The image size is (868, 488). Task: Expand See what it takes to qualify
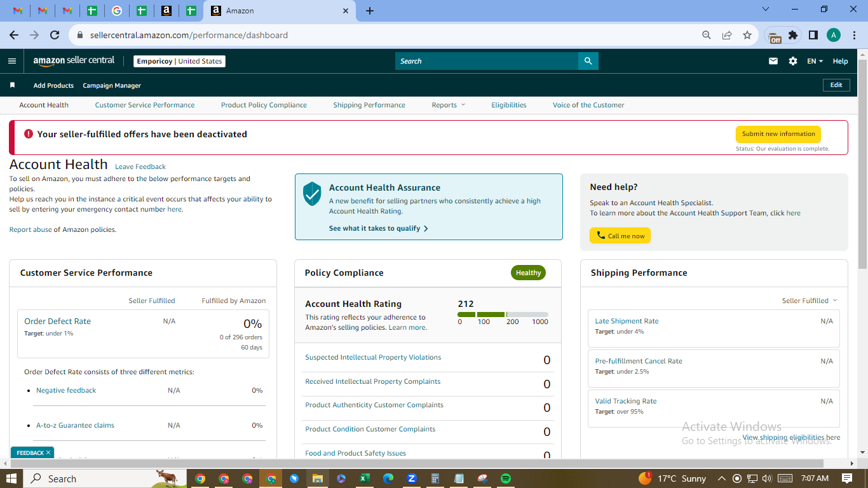(379, 228)
